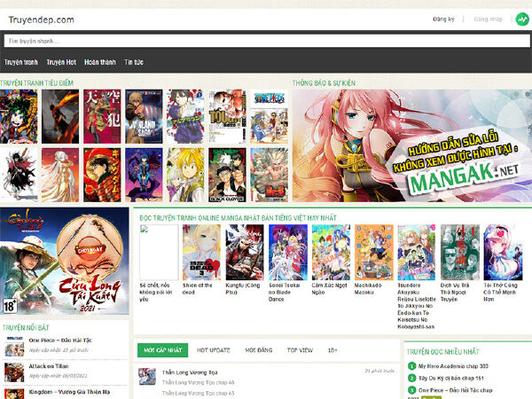Click the broken image above Sẽ chết, nếu không nói lời yêu
Screen dimensions: 532x399
tap(159, 253)
